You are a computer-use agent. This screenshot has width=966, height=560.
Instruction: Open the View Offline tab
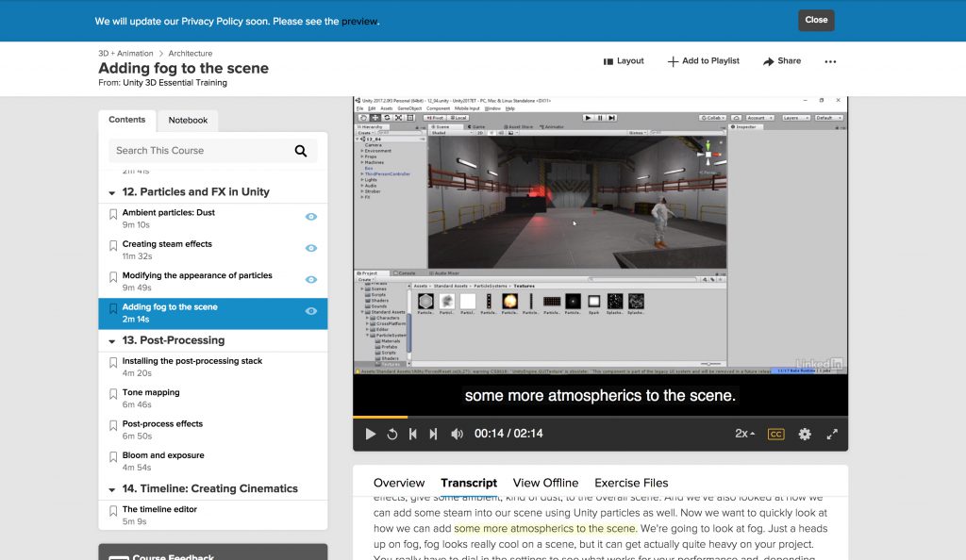click(x=545, y=483)
